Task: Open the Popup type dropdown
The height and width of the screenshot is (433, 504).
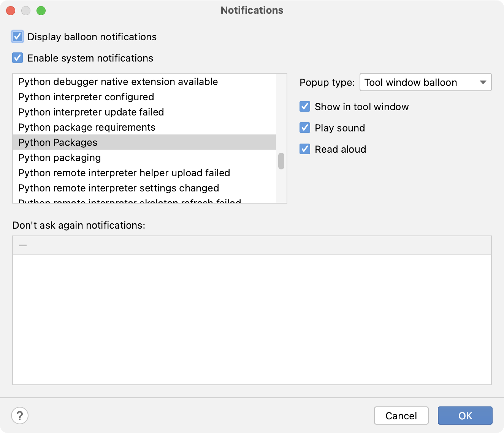Action: [483, 82]
